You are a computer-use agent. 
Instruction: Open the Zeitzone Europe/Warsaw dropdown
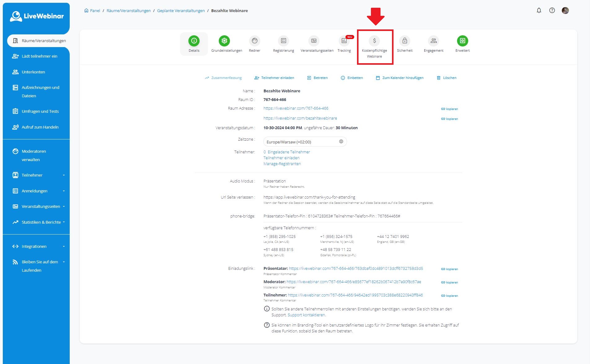(305, 142)
